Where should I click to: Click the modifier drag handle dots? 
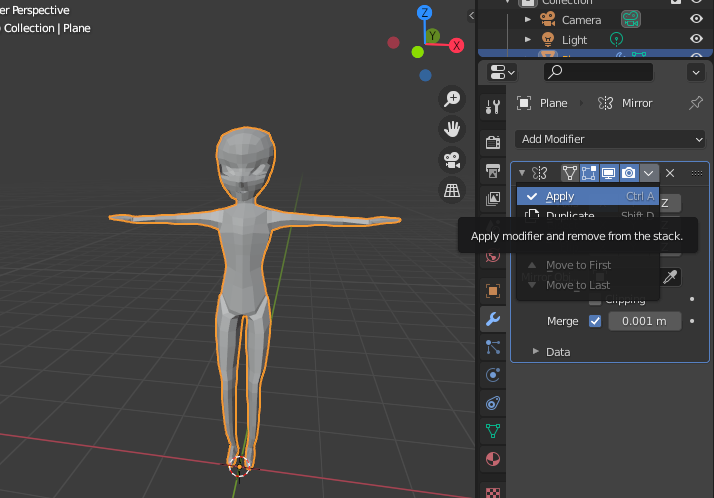pos(696,173)
